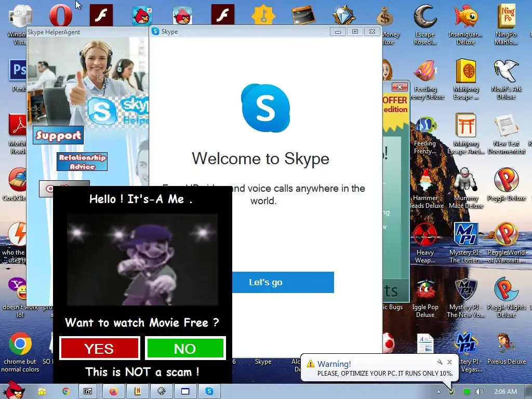Click the 2:06 AM clock
Screen dimensions: 532x399
506,392
